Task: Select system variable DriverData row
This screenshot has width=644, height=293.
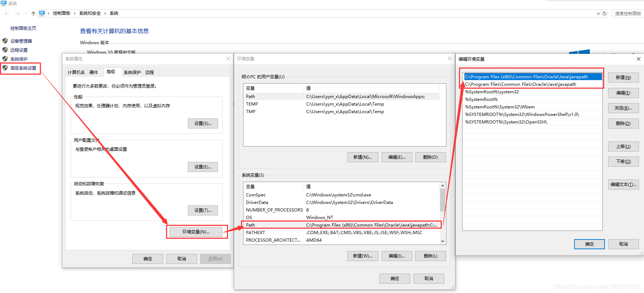Action: (342, 203)
